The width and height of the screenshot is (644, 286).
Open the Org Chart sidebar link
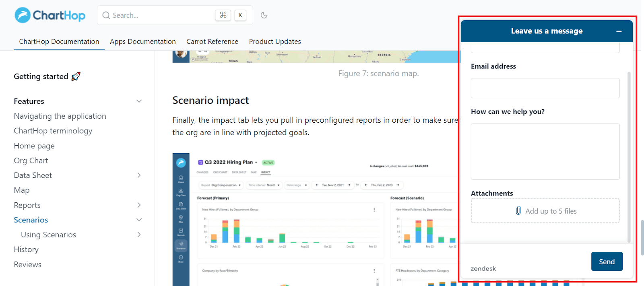coord(31,160)
